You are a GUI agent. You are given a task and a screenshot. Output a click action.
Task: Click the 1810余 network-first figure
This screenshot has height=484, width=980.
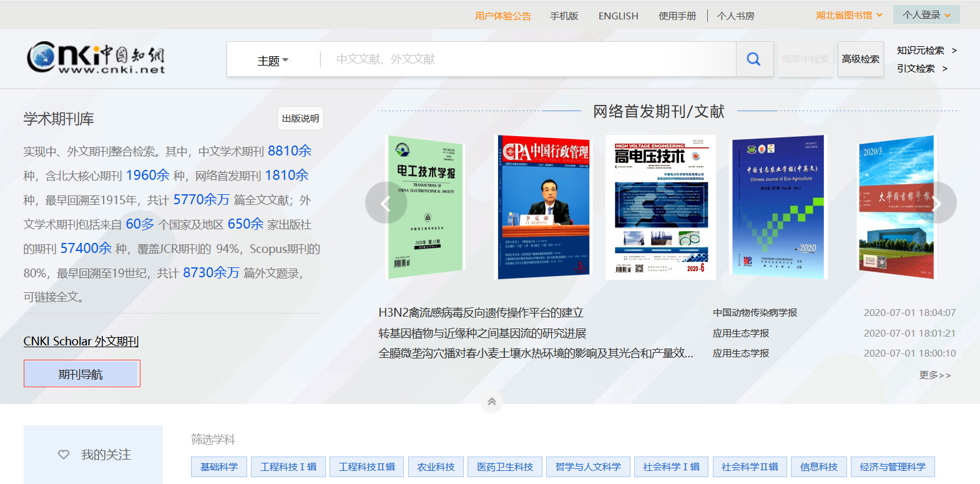pyautogui.click(x=287, y=175)
